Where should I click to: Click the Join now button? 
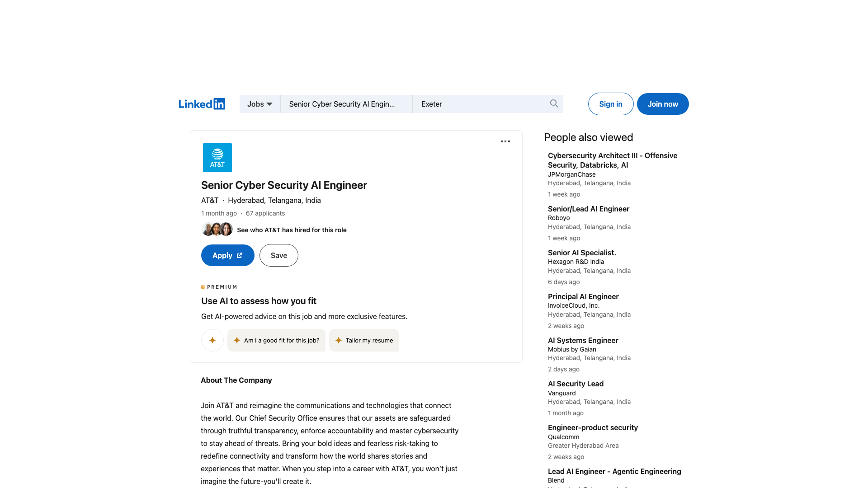[x=663, y=104]
